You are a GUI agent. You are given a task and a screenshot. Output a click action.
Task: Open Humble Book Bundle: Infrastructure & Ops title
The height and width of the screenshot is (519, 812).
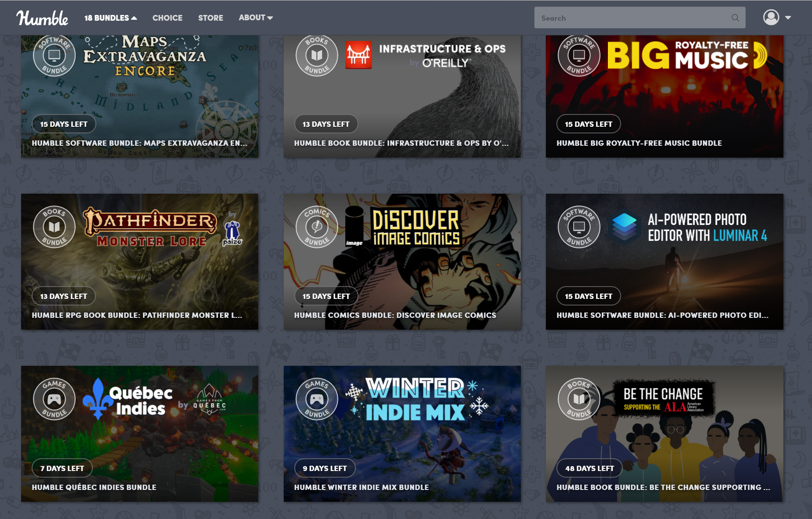point(401,143)
